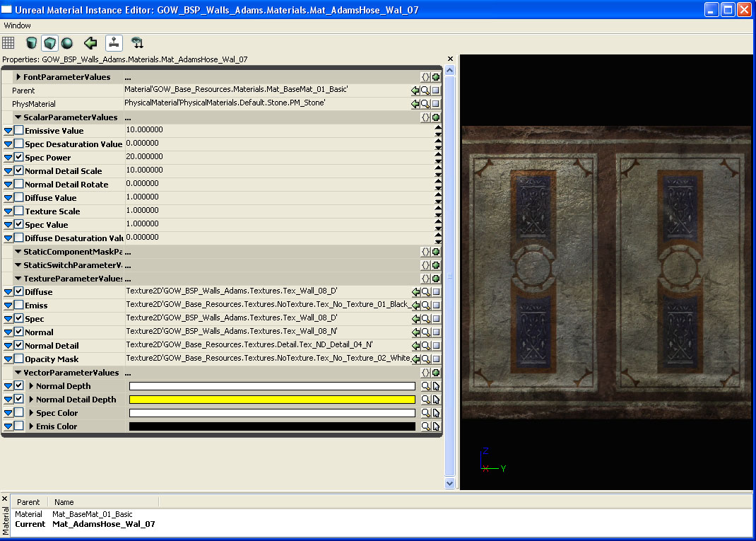Click the Spec Power value field
The height and width of the screenshot is (541, 756).
279,157
